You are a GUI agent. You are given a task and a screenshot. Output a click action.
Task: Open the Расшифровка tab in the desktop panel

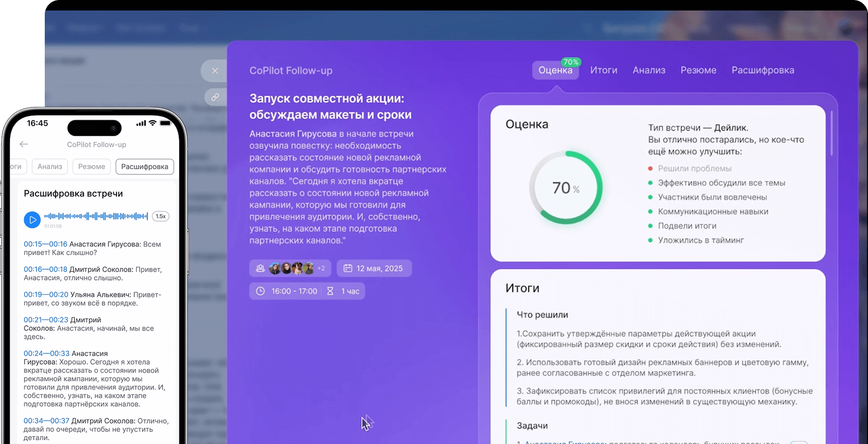point(762,70)
